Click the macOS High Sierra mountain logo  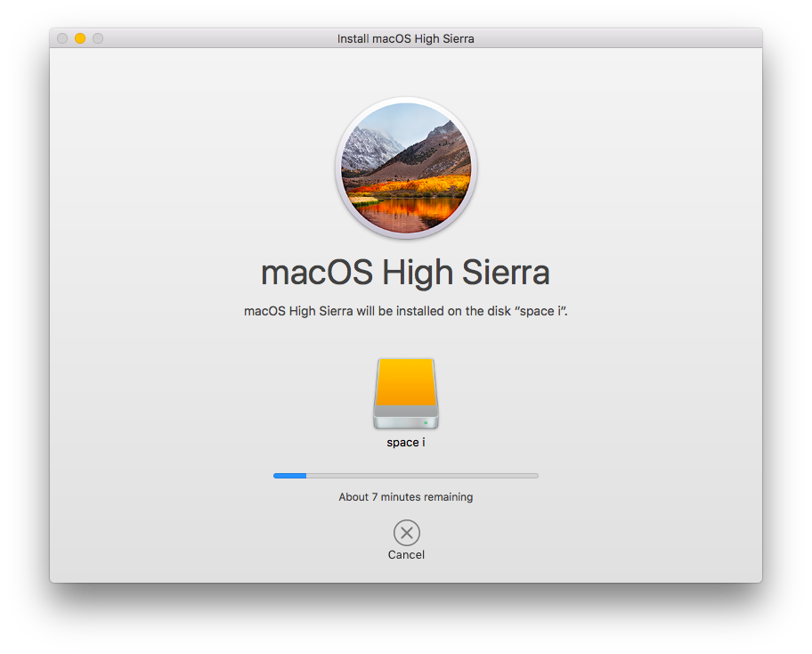[x=406, y=168]
